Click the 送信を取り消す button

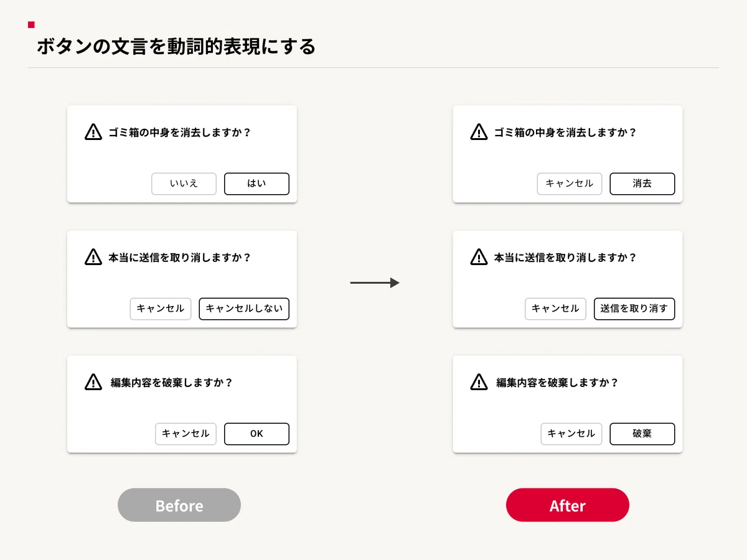(x=634, y=309)
